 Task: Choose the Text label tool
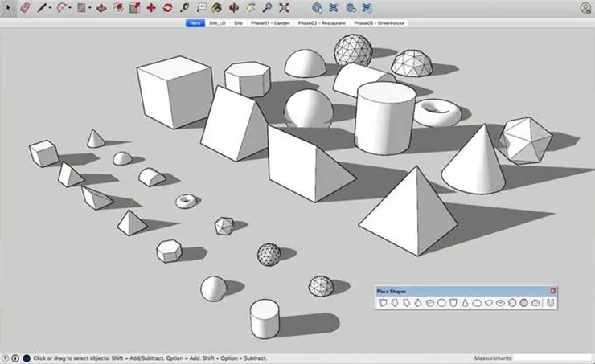[202, 7]
